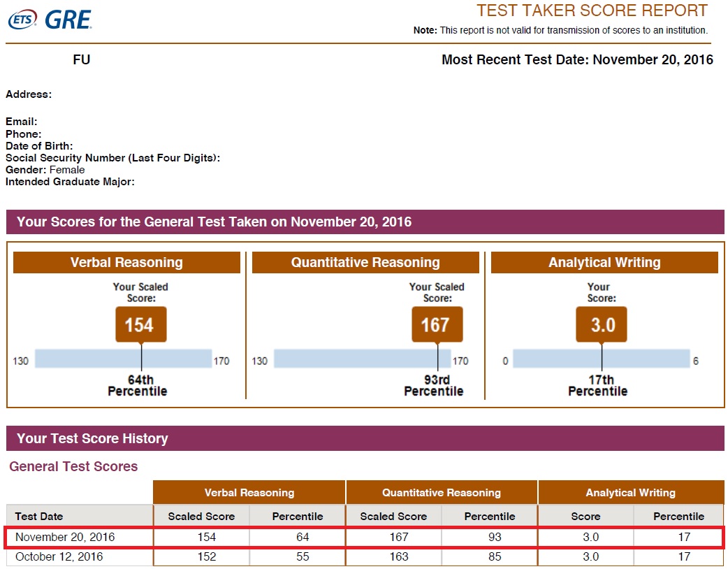
Task: Select writing percentile 17 in October 12 row
Action: tap(685, 556)
